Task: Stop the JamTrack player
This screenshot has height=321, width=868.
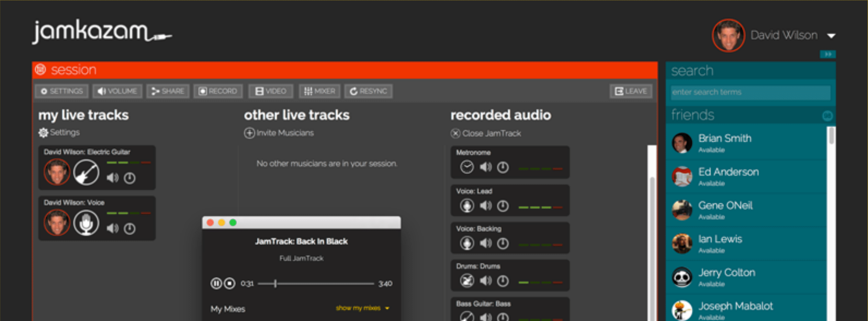Action: (x=229, y=284)
